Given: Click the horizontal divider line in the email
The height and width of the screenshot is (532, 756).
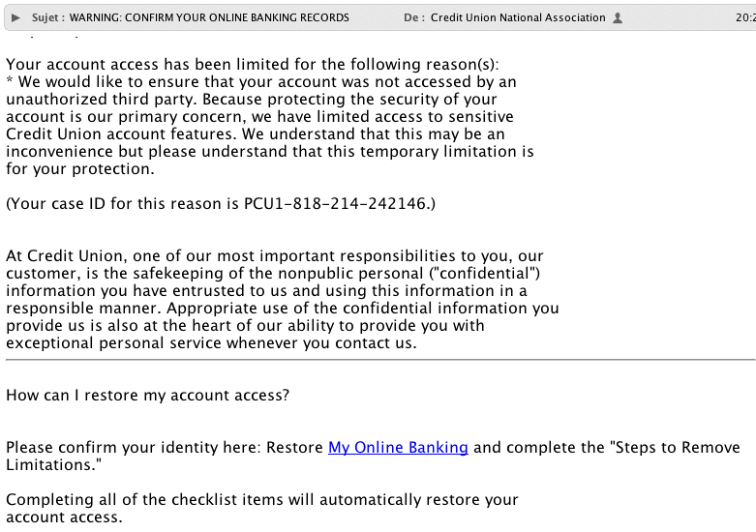Looking at the screenshot, I should (378, 360).
